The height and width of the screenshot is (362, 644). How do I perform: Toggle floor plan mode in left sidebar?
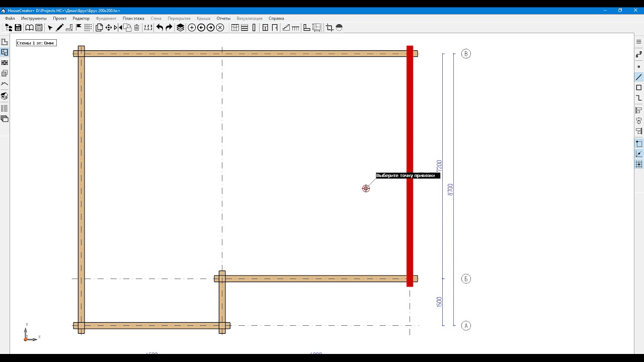pos(5,52)
